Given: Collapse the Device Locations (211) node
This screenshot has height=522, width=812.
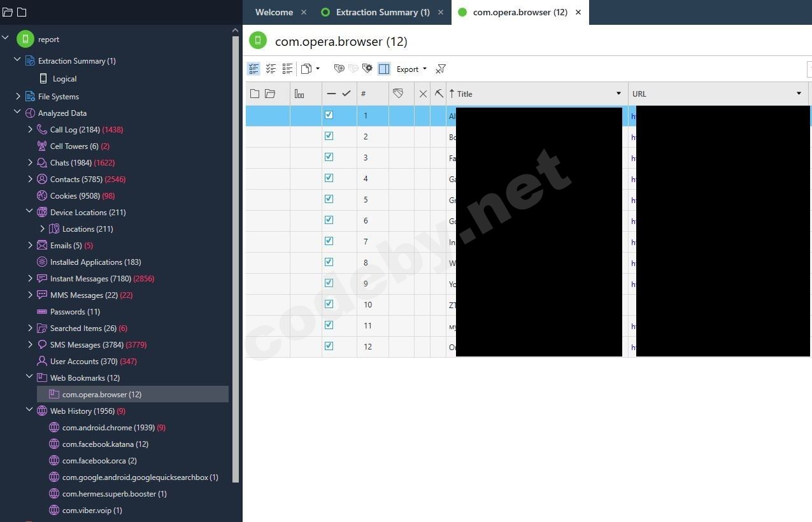Looking at the screenshot, I should tap(30, 212).
